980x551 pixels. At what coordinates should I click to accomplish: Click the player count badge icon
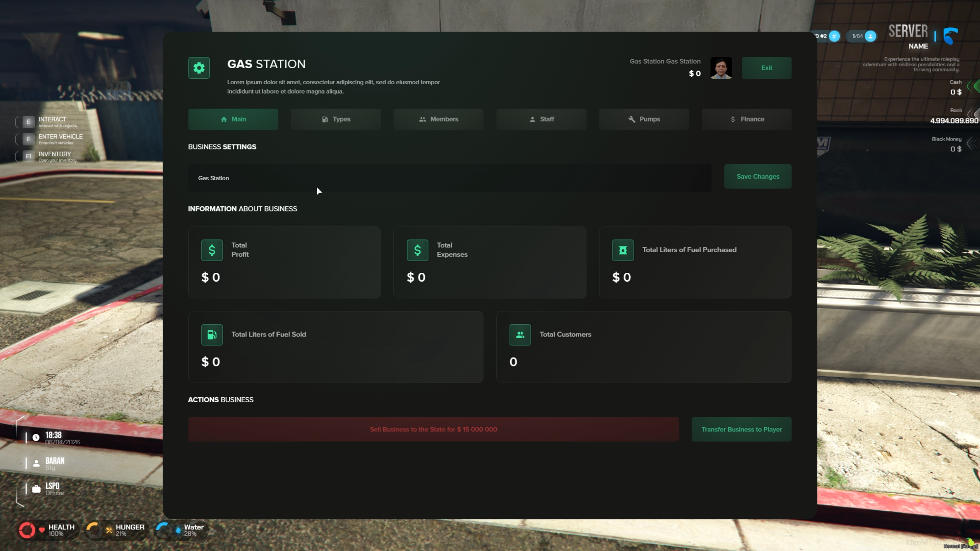pos(871,36)
